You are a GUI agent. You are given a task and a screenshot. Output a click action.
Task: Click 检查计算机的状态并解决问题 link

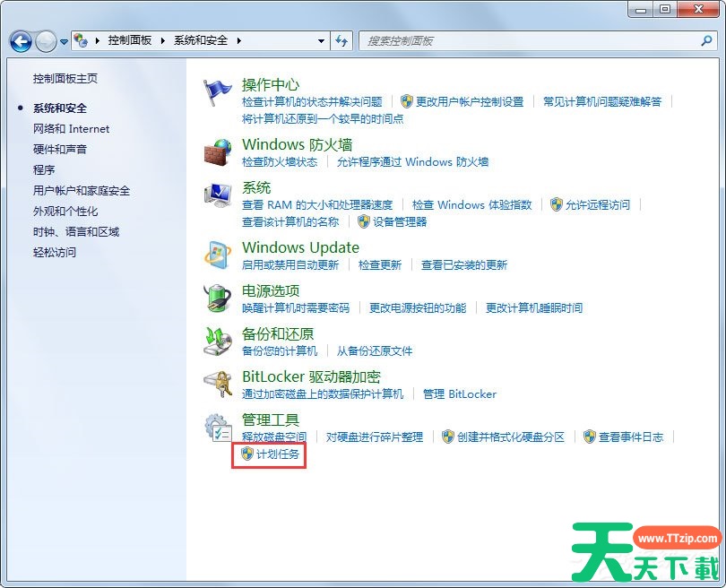click(312, 101)
